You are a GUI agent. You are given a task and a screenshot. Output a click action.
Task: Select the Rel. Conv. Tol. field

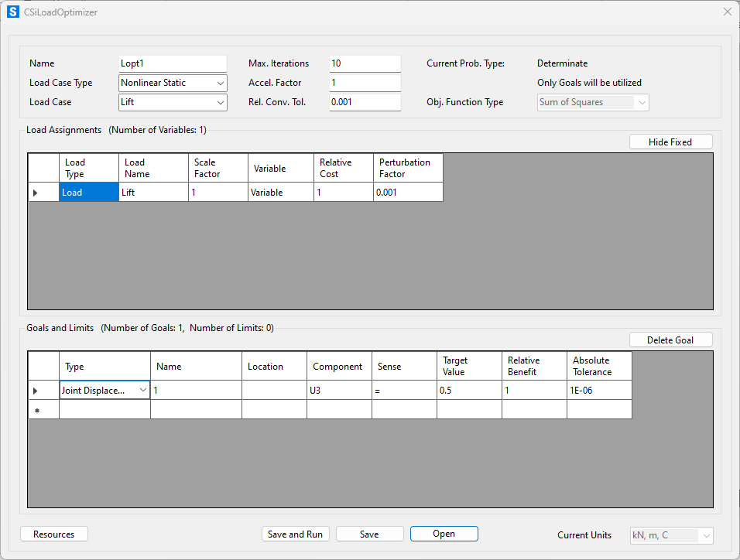point(365,101)
